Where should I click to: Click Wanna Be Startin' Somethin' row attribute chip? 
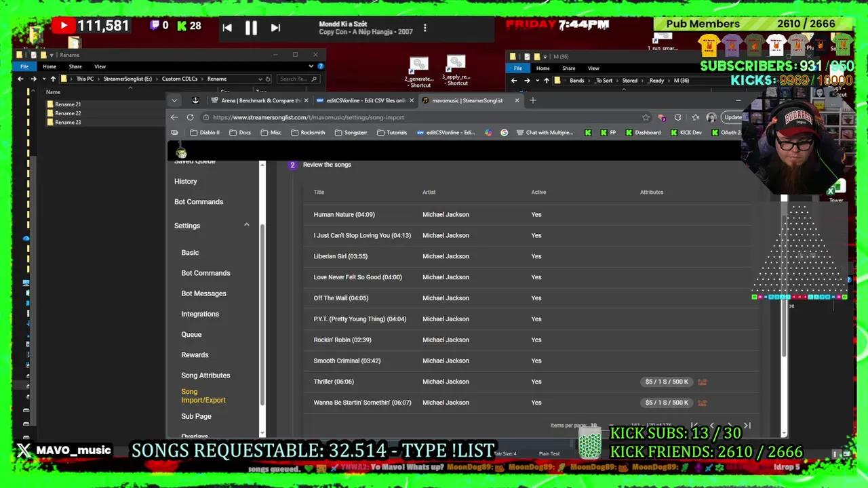click(667, 403)
